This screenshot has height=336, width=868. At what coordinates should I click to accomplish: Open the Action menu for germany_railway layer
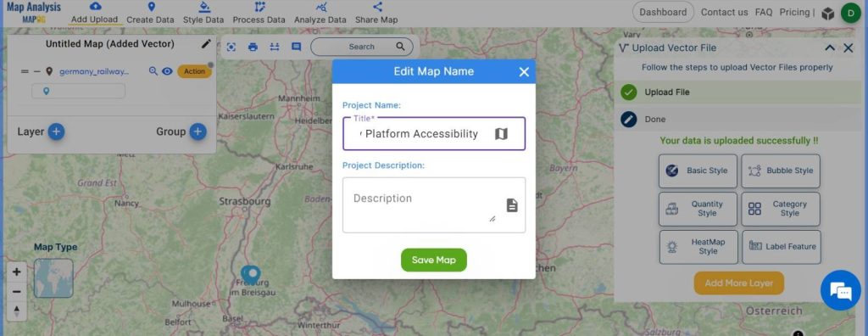[x=194, y=71]
